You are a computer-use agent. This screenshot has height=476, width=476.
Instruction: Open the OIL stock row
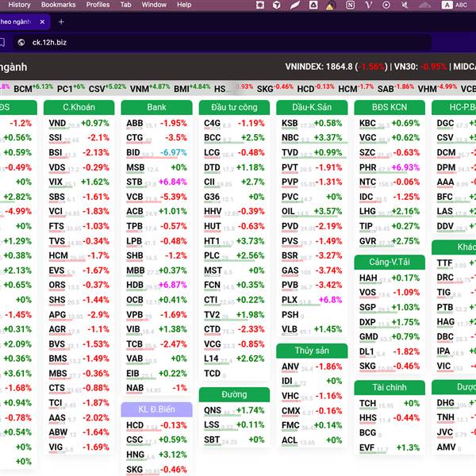pyautogui.click(x=312, y=211)
